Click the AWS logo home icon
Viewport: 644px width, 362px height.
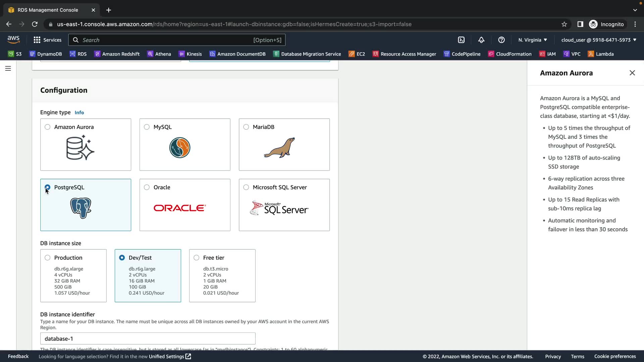coord(13,40)
